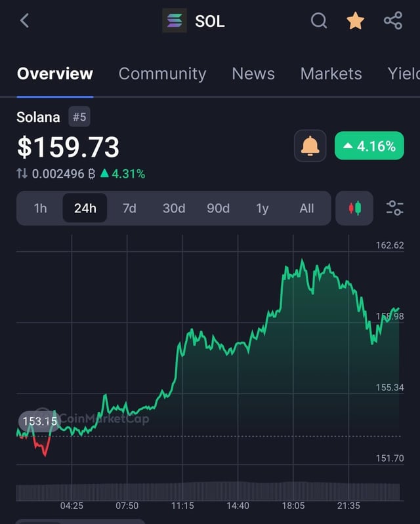Open chart settings sliders icon
The height and width of the screenshot is (524, 420).
pyautogui.click(x=394, y=209)
